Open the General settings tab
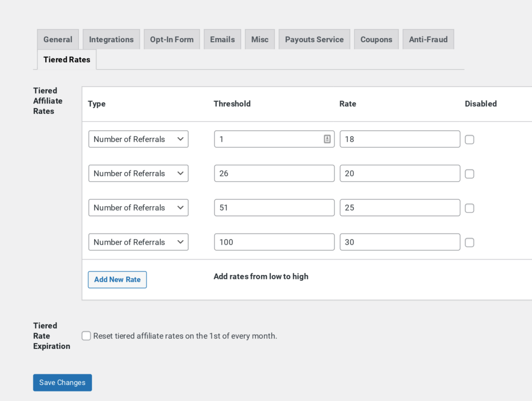This screenshot has height=401, width=532. pos(58,40)
